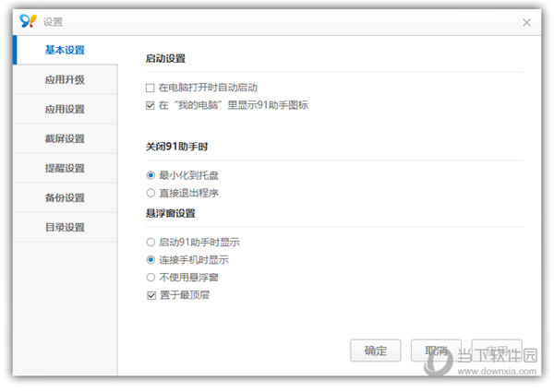Click the 设置 title text
Image resolution: width=554 pixels, height=392 pixels.
tap(53, 22)
